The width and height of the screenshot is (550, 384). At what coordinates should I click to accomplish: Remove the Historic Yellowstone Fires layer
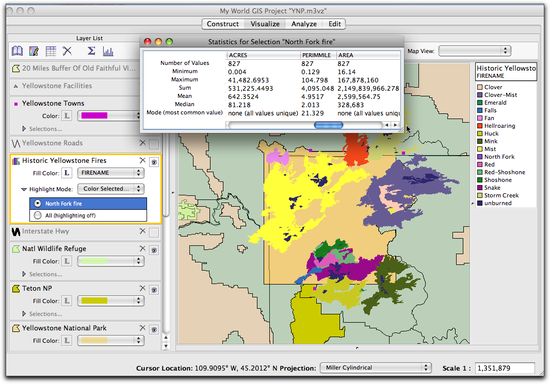[x=142, y=160]
